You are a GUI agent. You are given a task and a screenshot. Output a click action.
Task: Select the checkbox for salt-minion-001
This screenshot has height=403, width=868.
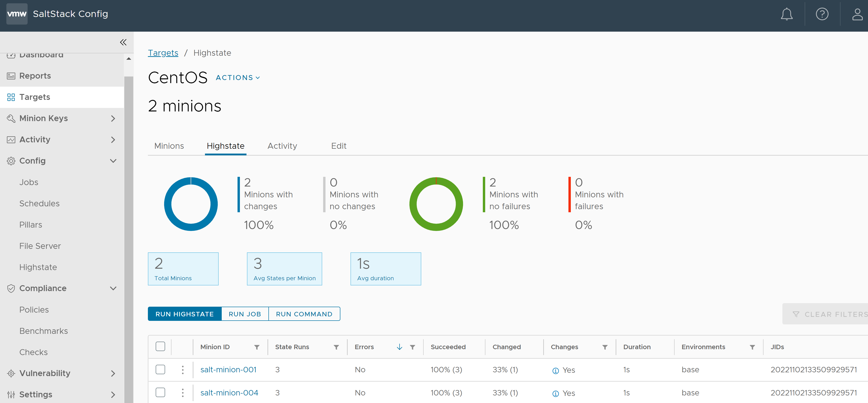coord(160,370)
